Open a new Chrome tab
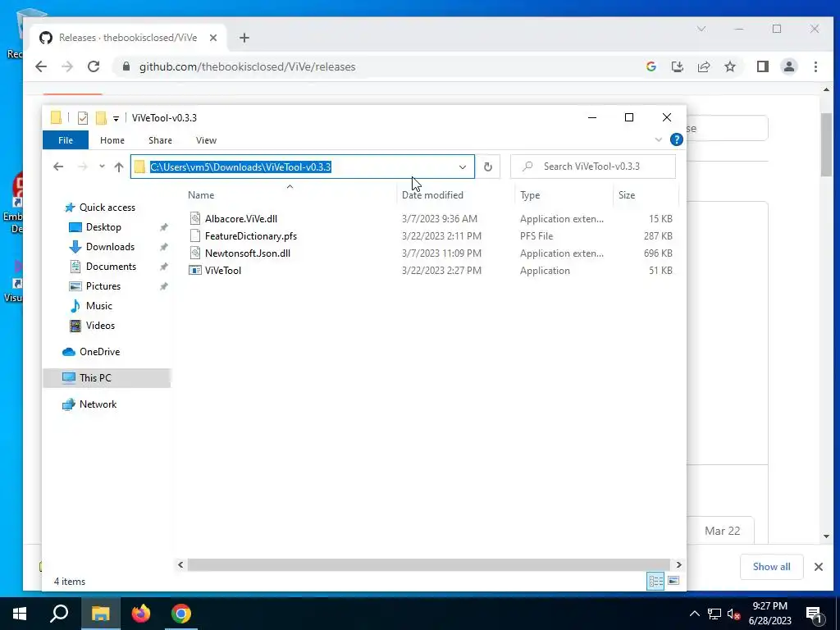Image resolution: width=840 pixels, height=630 pixels. point(244,38)
